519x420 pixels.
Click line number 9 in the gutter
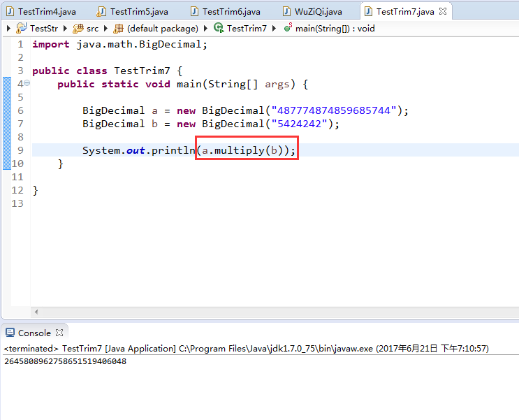(20, 150)
